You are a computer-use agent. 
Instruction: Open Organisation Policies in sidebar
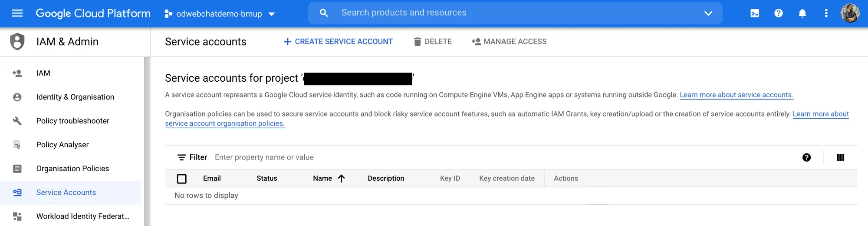[x=70, y=169]
